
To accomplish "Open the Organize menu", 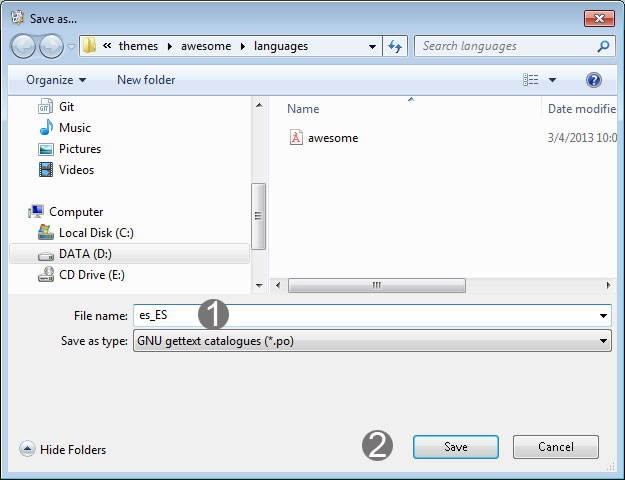I will [56, 80].
